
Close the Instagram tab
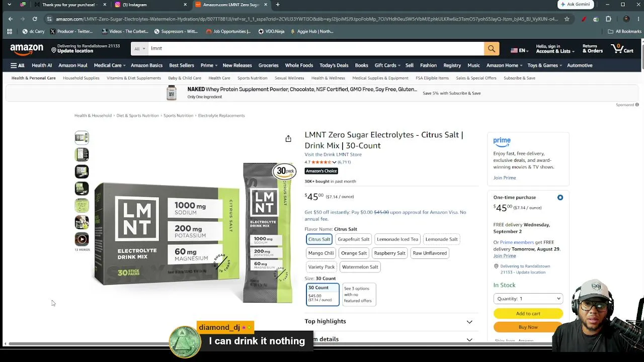pos(185,5)
